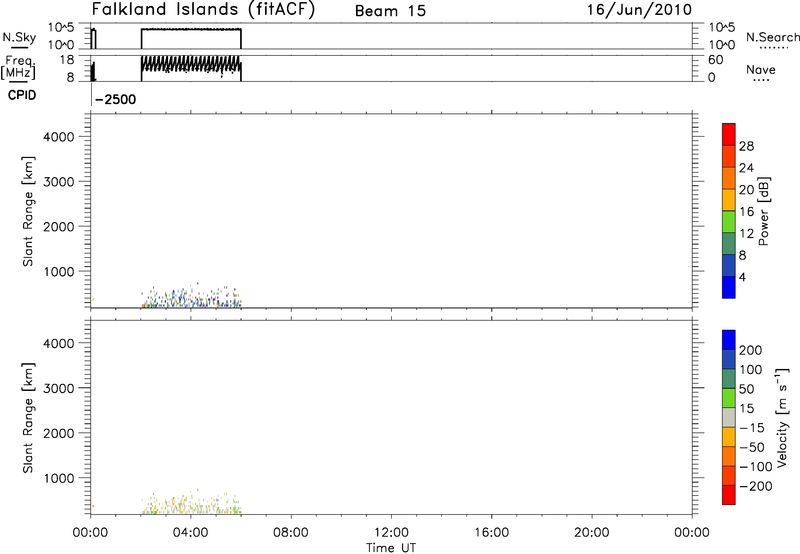Click the 'Falkland Islands (fitACF)' title
This screenshot has width=800, height=554.
coord(203,9)
